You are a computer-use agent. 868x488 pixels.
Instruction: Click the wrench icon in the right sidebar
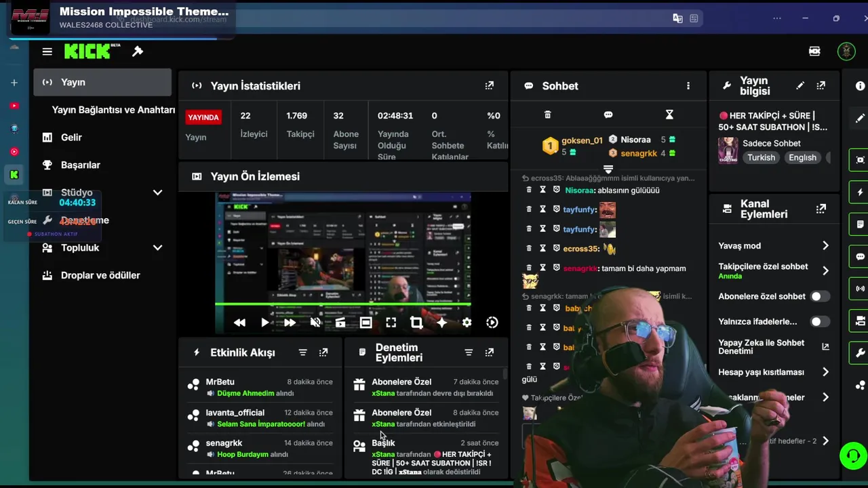(861, 353)
